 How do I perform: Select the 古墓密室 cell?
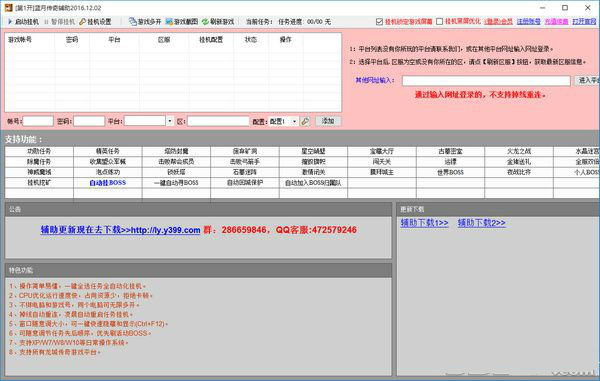[450, 151]
